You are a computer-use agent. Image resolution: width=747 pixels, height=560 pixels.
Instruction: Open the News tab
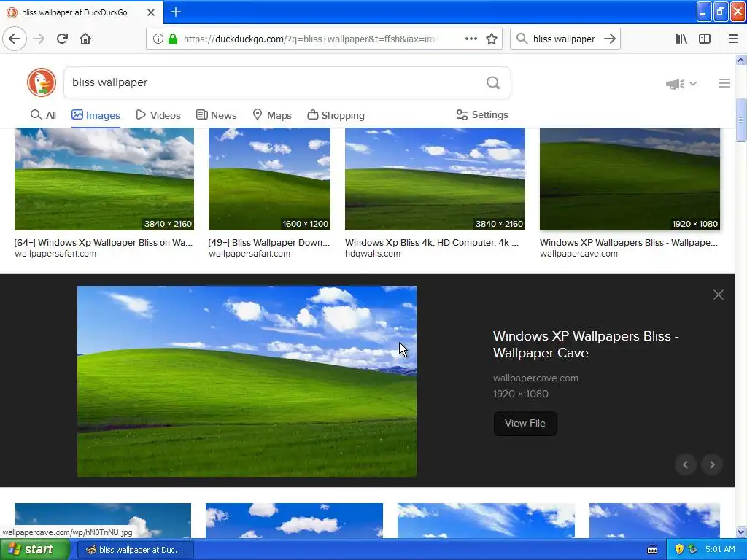tap(216, 115)
